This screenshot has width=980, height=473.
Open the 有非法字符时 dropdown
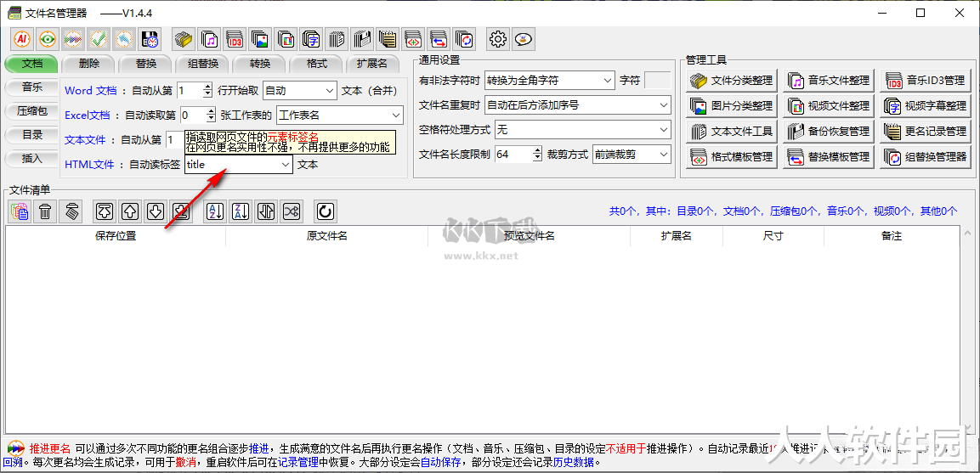click(x=550, y=80)
